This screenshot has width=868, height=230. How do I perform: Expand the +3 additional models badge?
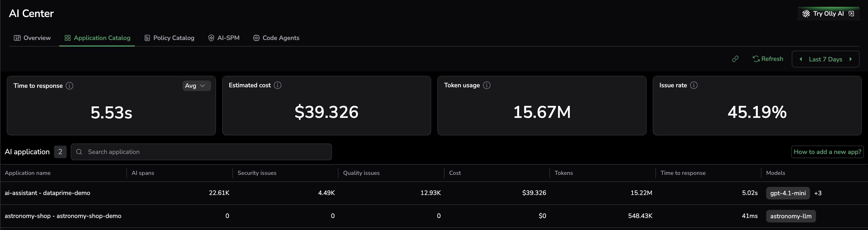click(818, 193)
